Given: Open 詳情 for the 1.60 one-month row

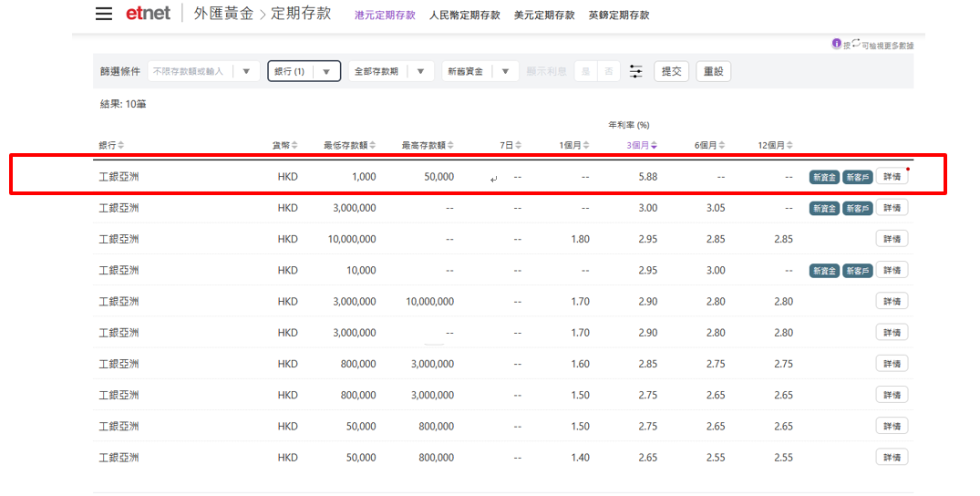Looking at the screenshot, I should coord(892,364).
